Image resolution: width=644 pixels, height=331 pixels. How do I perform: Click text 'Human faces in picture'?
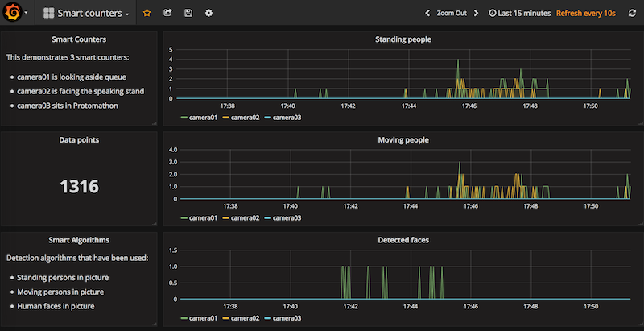click(x=56, y=306)
